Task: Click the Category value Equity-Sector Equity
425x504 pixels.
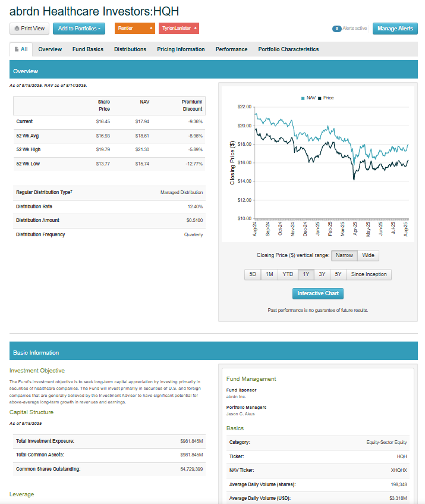Action: (386, 443)
